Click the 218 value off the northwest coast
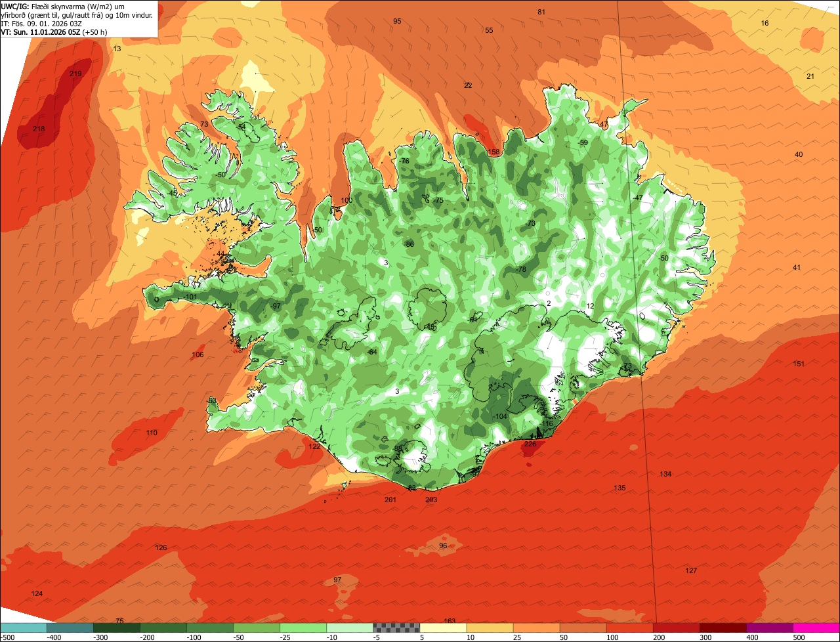The width and height of the screenshot is (840, 642). tap(39, 129)
